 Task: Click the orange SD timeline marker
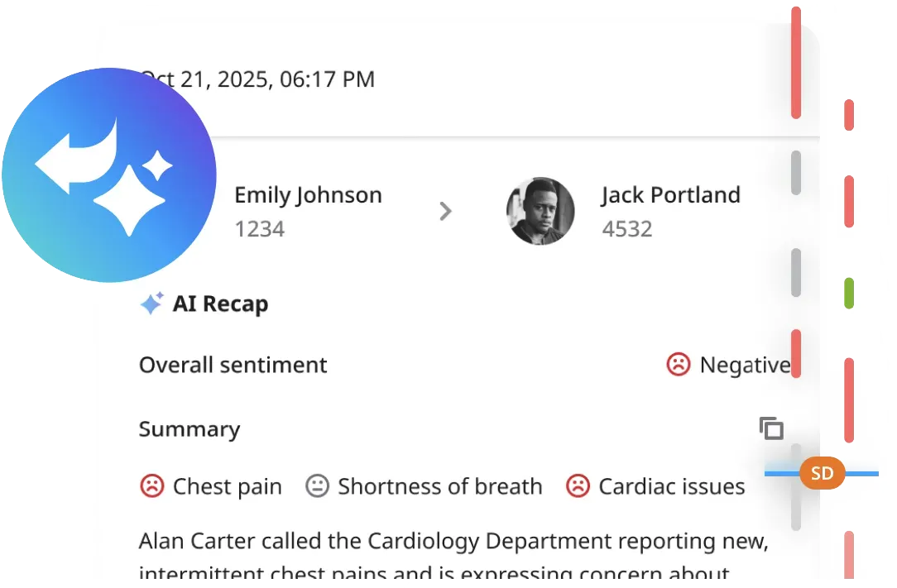pos(822,473)
